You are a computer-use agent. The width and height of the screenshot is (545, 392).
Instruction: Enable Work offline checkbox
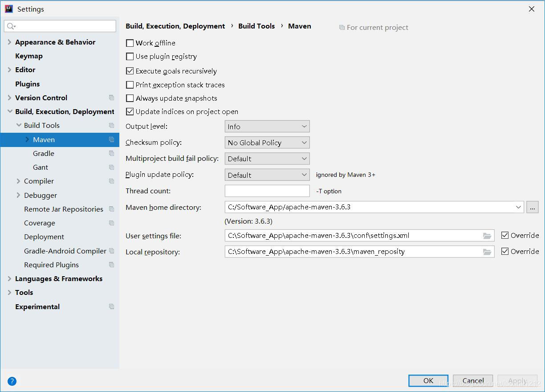[x=130, y=43]
